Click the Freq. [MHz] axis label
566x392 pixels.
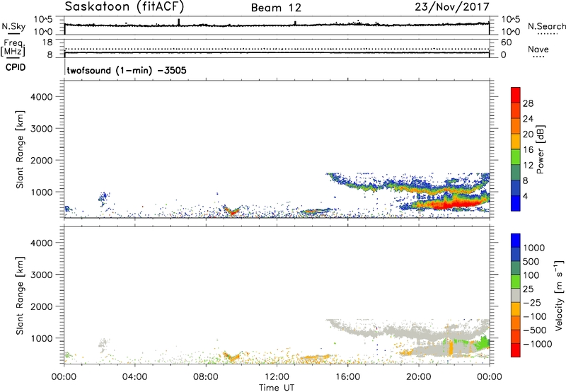[13, 47]
